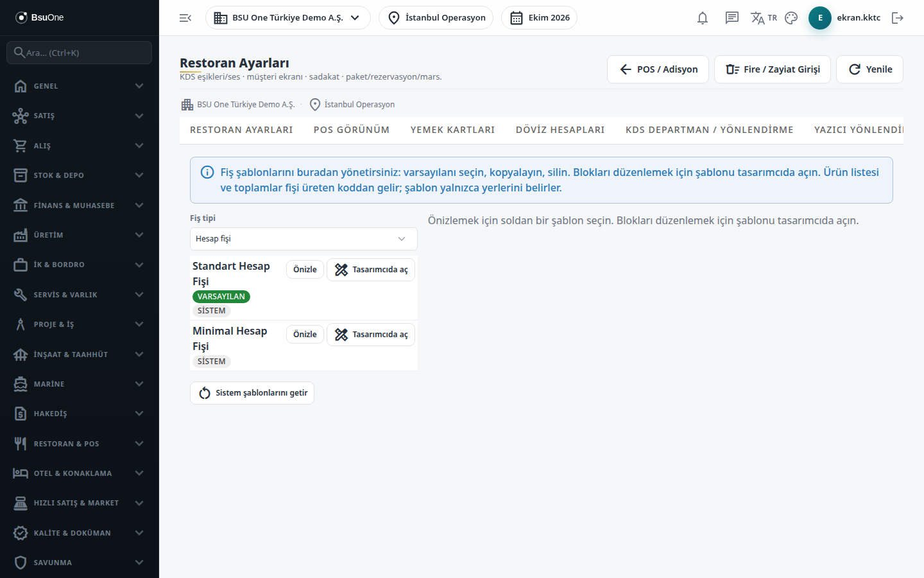This screenshot has height=578, width=924.
Task: Collapse the sidebar with the menu icon
Action: click(x=185, y=18)
